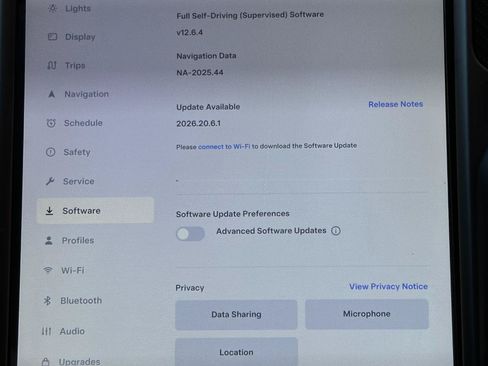Select the Software menu item
Image resolution: width=488 pixels, height=366 pixels.
(95, 210)
